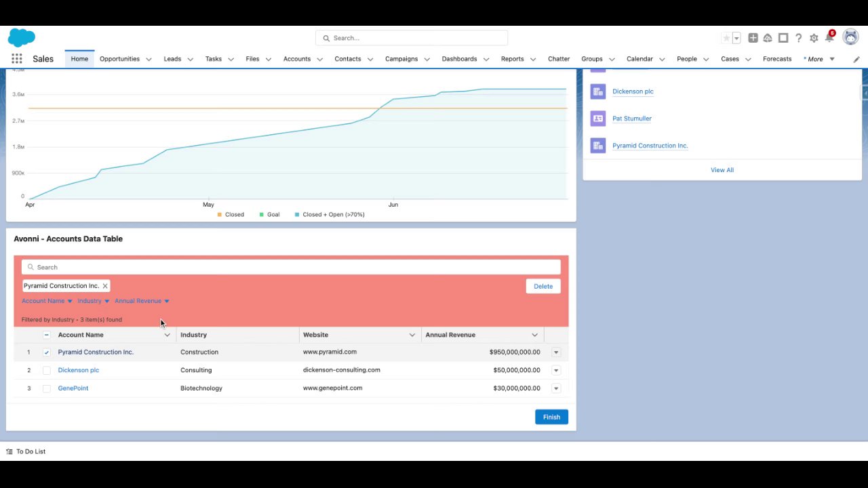Click the notifications bell icon
The image size is (868, 488).
click(x=829, y=38)
